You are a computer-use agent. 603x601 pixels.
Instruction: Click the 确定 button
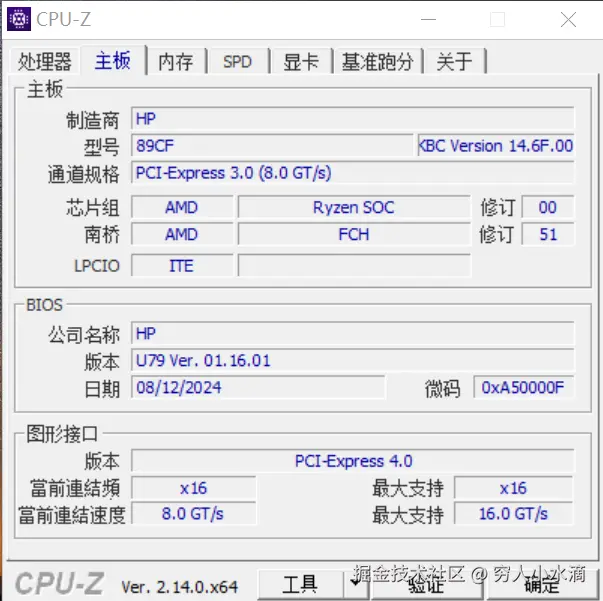(x=541, y=584)
